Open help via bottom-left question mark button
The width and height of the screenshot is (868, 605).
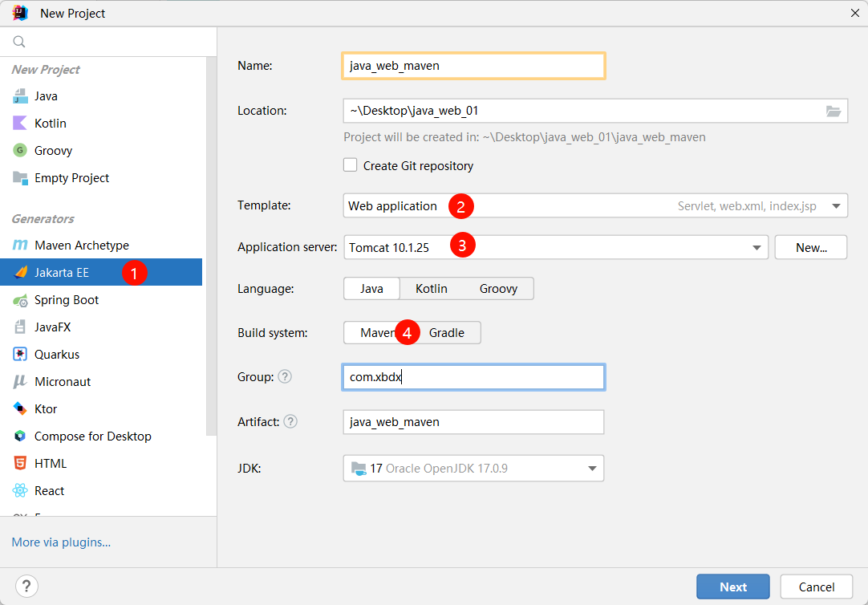26,587
